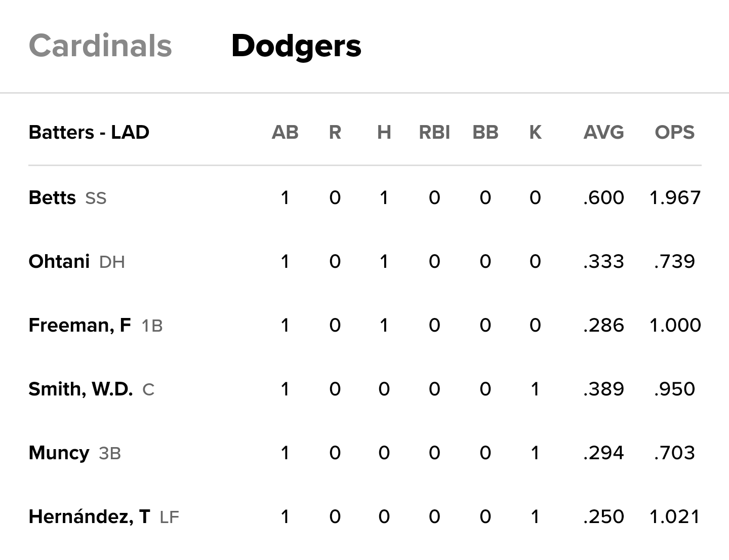Click Smith's .389 batting average
729x560 pixels.
click(x=603, y=389)
